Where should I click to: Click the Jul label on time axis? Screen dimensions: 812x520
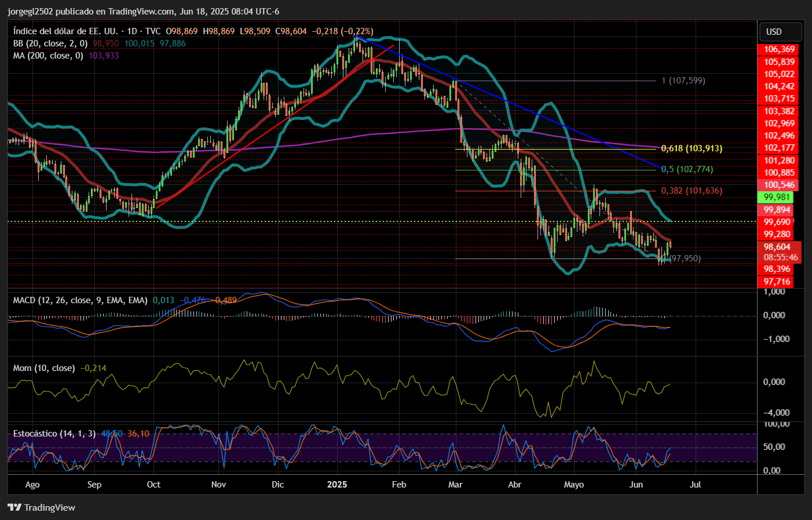696,485
